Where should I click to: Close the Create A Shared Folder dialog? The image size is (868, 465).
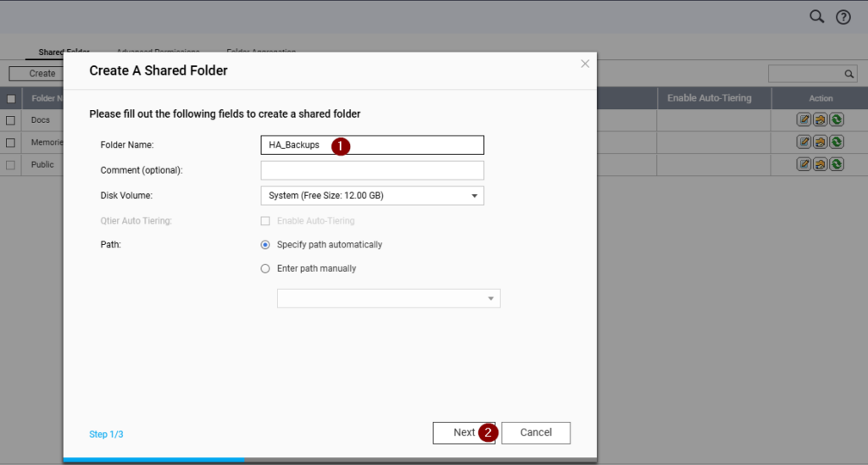[585, 64]
